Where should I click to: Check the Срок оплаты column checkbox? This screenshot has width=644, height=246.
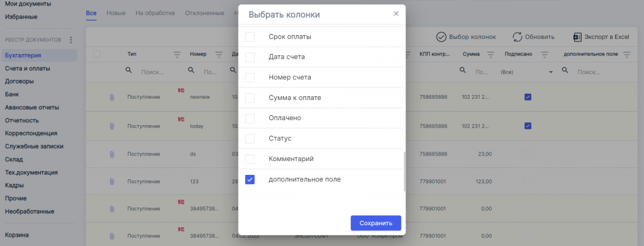pyautogui.click(x=250, y=37)
